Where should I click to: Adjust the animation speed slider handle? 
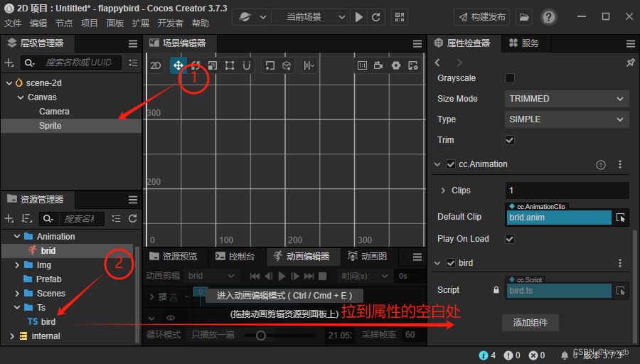[x=261, y=336]
